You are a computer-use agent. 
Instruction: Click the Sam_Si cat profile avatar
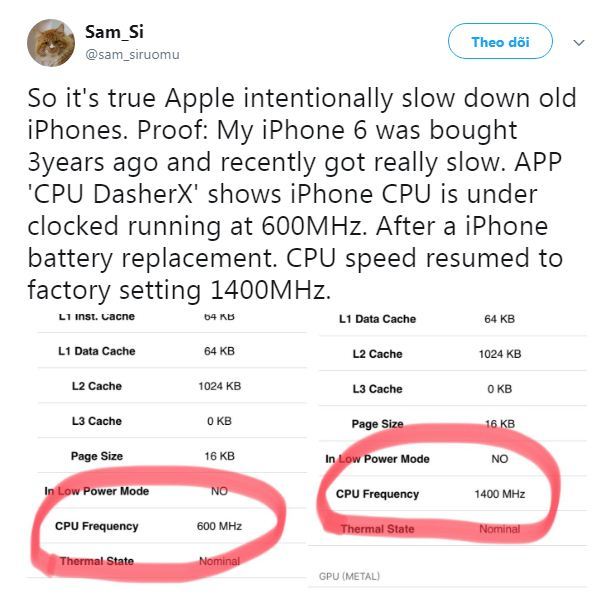pyautogui.click(x=50, y=42)
